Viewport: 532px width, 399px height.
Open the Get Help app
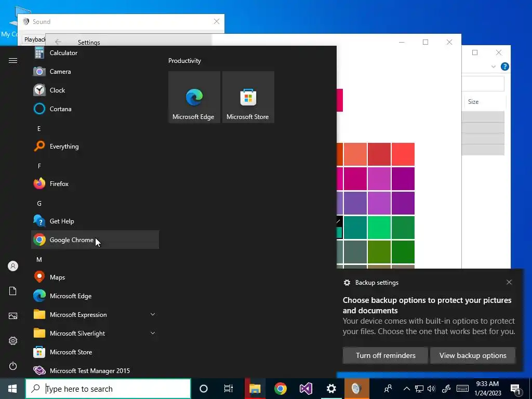[95, 221]
